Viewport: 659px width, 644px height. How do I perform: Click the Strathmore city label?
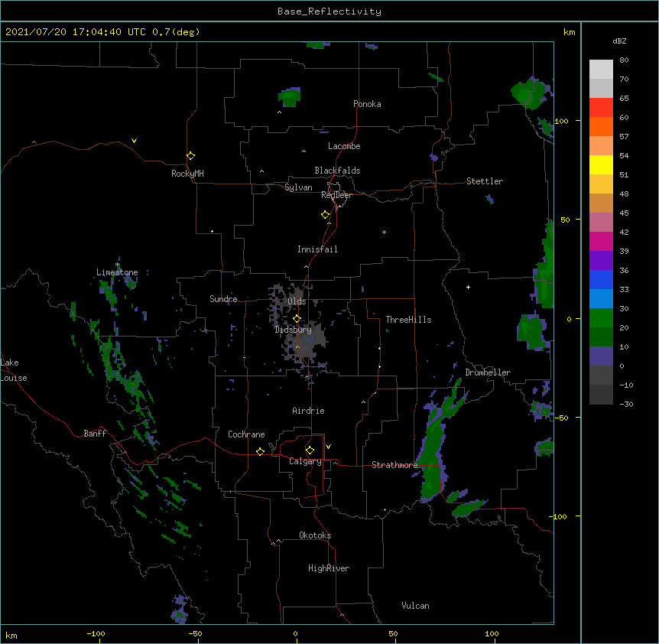[394, 465]
